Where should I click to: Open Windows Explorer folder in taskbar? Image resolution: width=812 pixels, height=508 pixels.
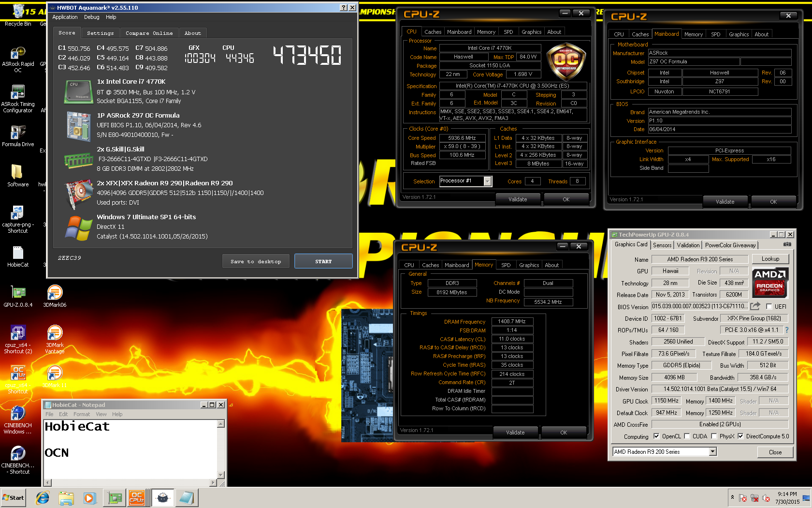point(66,498)
